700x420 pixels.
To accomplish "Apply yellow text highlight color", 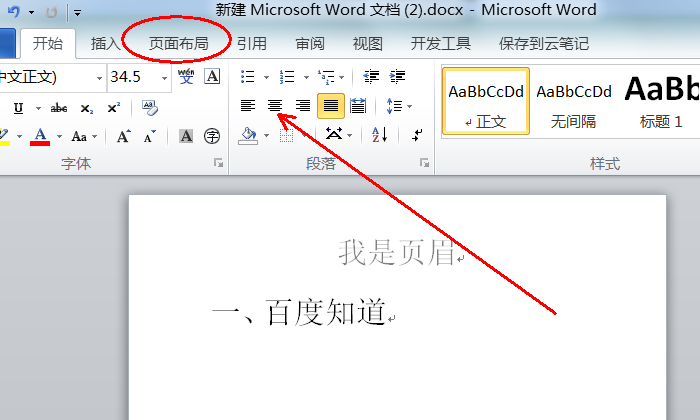I will point(4,137).
